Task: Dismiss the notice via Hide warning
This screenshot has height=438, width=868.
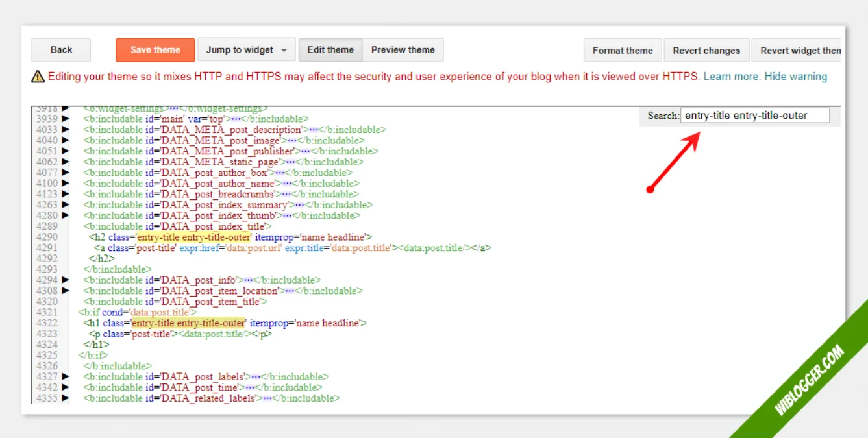Action: click(795, 77)
